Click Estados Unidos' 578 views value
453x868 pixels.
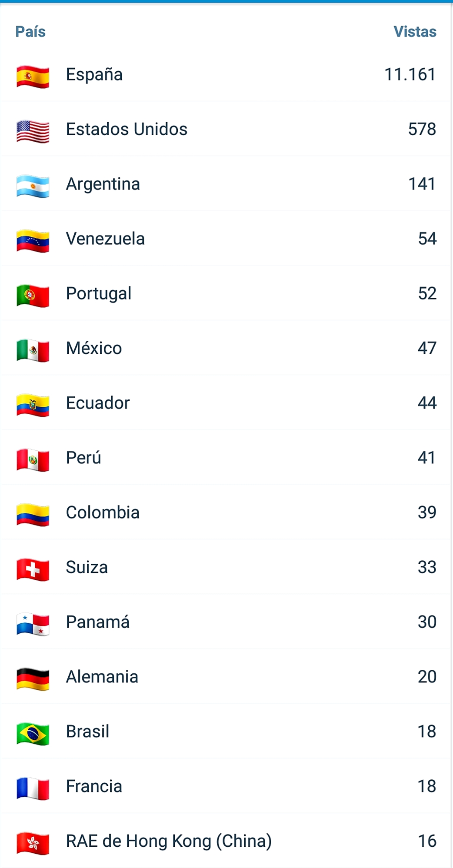click(422, 129)
